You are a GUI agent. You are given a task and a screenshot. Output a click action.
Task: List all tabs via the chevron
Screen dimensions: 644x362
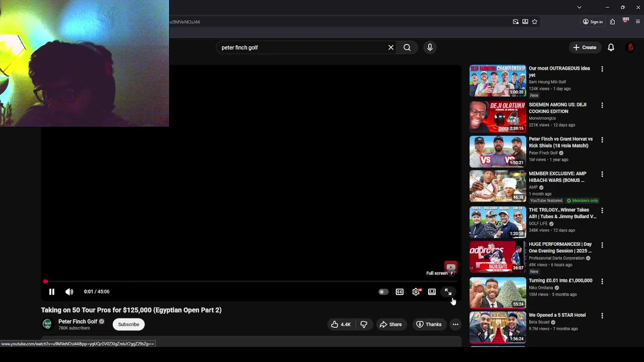click(x=579, y=8)
